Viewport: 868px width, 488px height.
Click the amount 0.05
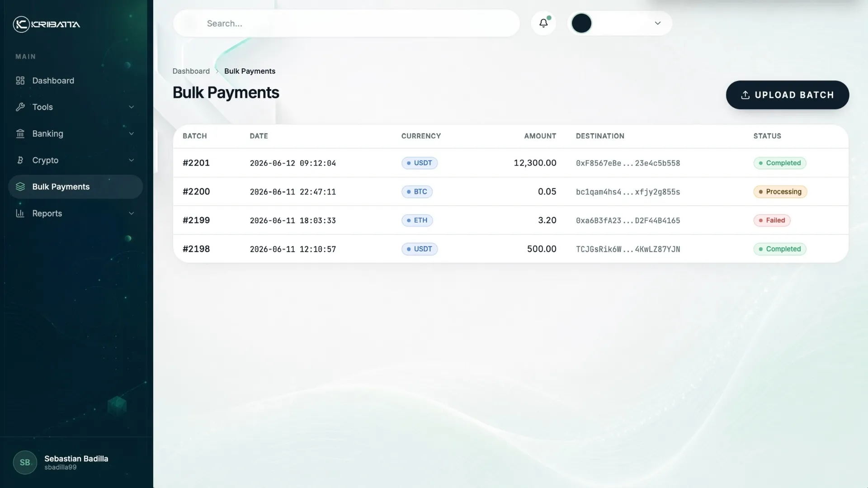point(547,192)
